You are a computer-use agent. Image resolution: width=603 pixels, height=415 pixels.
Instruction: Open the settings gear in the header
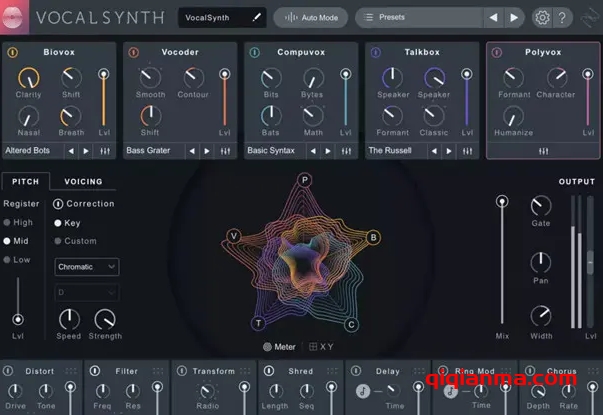pyautogui.click(x=543, y=17)
